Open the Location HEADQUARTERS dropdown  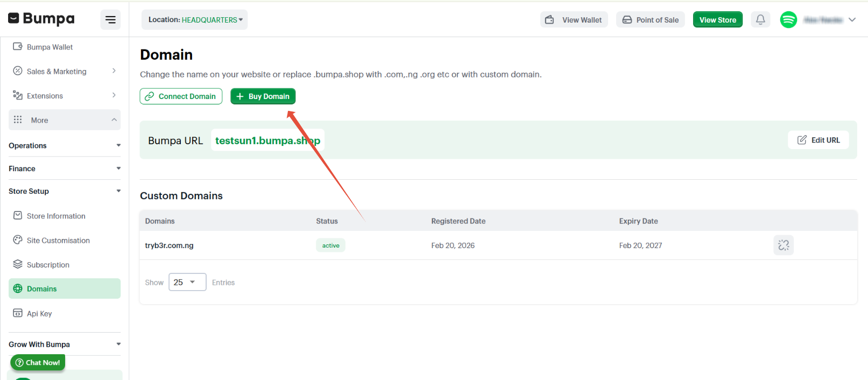[195, 20]
